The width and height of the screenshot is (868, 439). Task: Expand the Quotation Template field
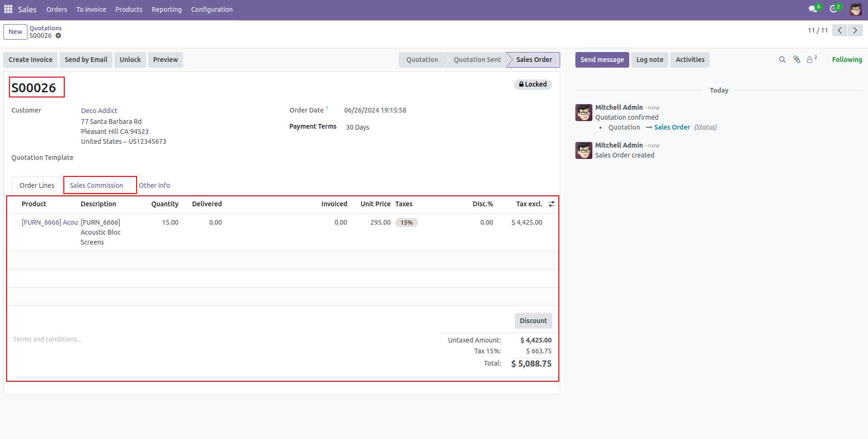click(x=118, y=158)
